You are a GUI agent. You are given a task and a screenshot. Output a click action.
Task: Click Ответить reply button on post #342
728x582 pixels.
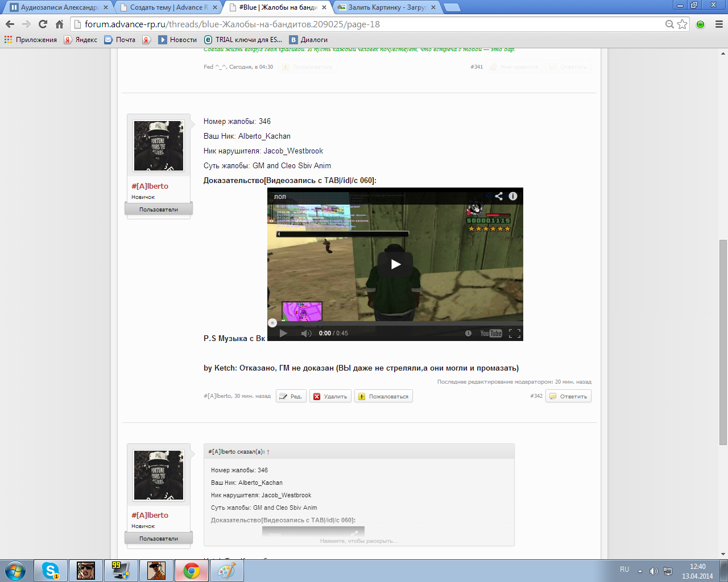(x=568, y=396)
